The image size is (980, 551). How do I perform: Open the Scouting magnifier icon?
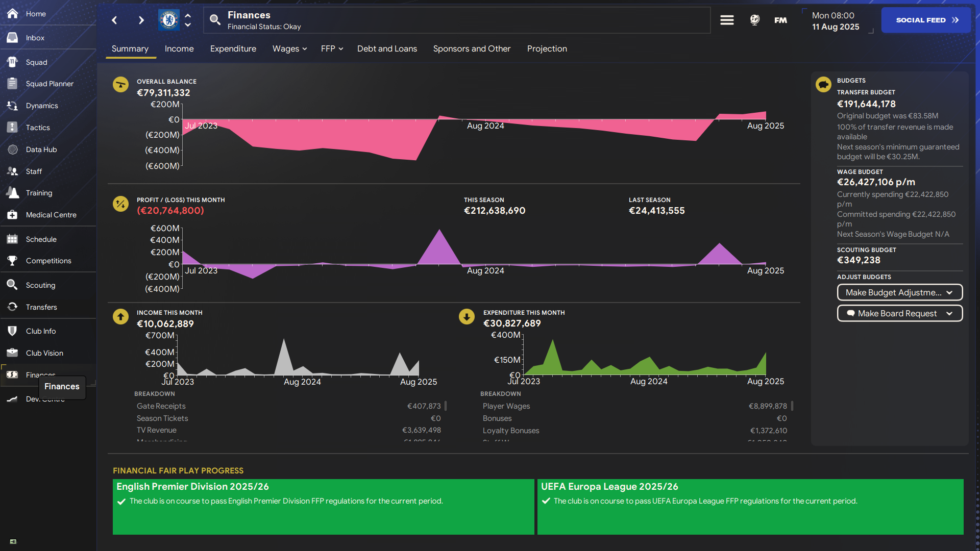pyautogui.click(x=12, y=285)
